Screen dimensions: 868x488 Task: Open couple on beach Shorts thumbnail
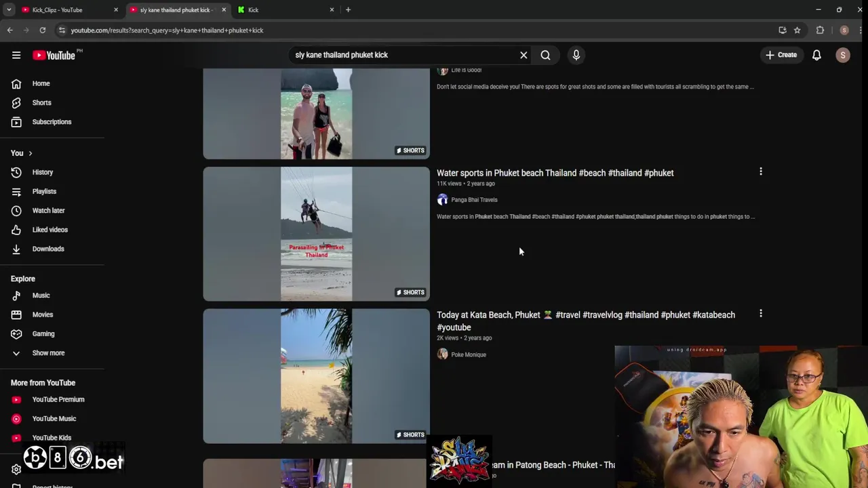tap(316, 113)
